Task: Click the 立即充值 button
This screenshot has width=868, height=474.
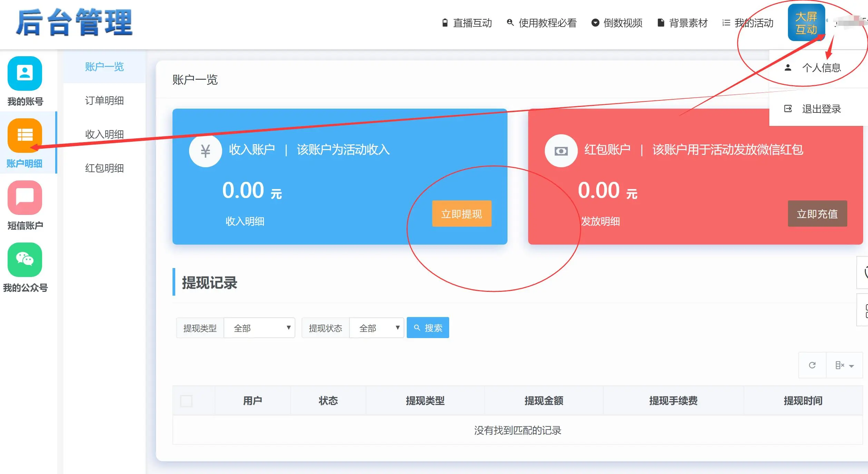Action: pos(817,214)
